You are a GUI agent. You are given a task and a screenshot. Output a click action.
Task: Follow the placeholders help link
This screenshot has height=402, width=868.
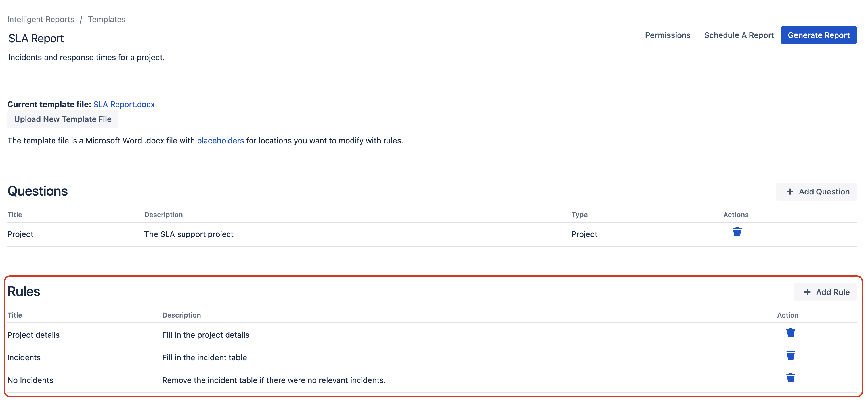[220, 141]
